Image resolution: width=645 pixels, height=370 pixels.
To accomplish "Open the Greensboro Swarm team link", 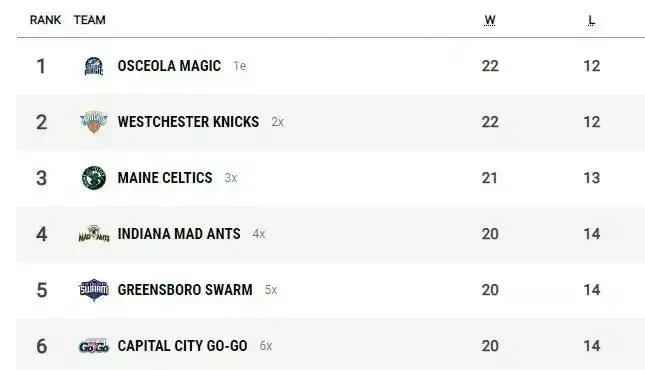I will pos(185,290).
